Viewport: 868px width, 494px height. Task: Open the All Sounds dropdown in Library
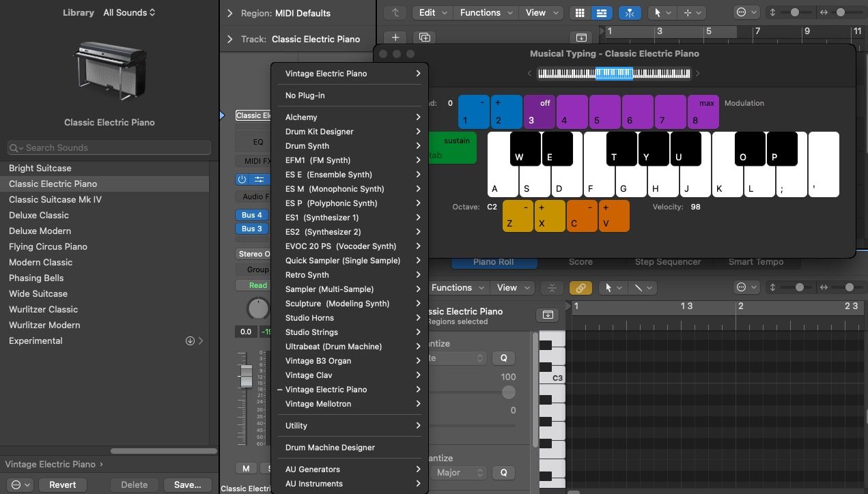coord(128,12)
